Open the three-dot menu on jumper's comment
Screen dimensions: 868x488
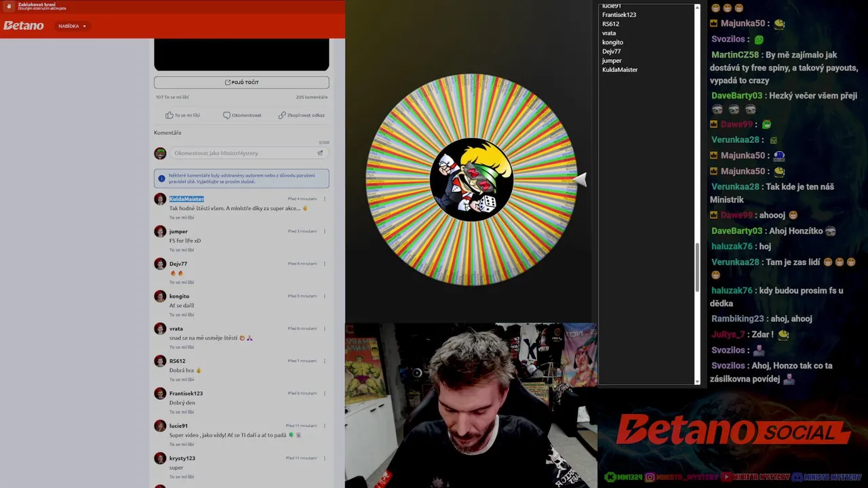[325, 231]
